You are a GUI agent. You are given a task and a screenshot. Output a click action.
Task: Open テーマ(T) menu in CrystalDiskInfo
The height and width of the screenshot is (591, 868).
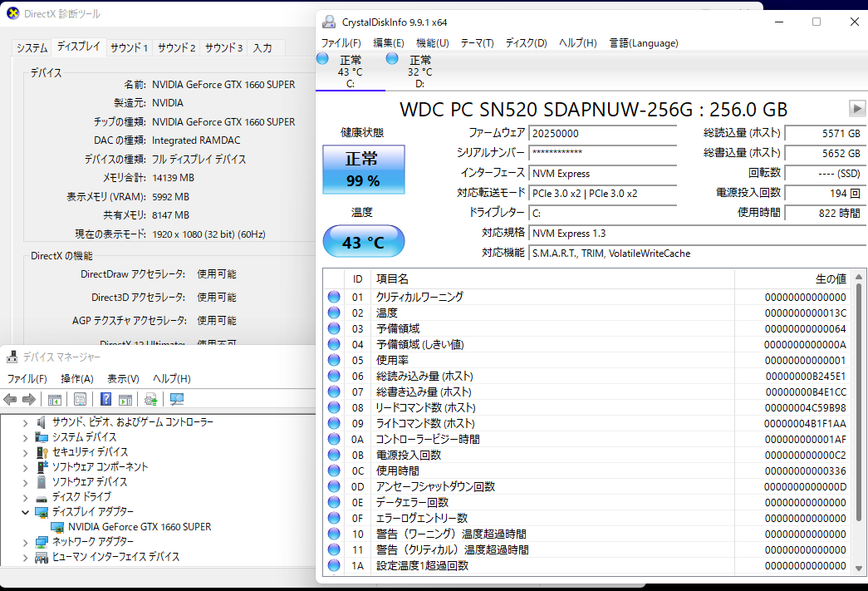tap(477, 42)
